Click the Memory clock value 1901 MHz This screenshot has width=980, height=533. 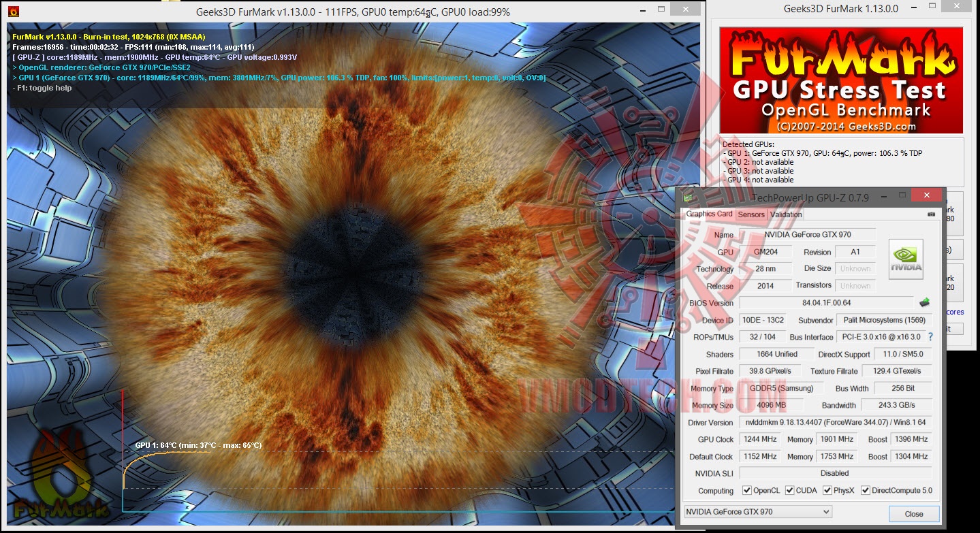(837, 439)
